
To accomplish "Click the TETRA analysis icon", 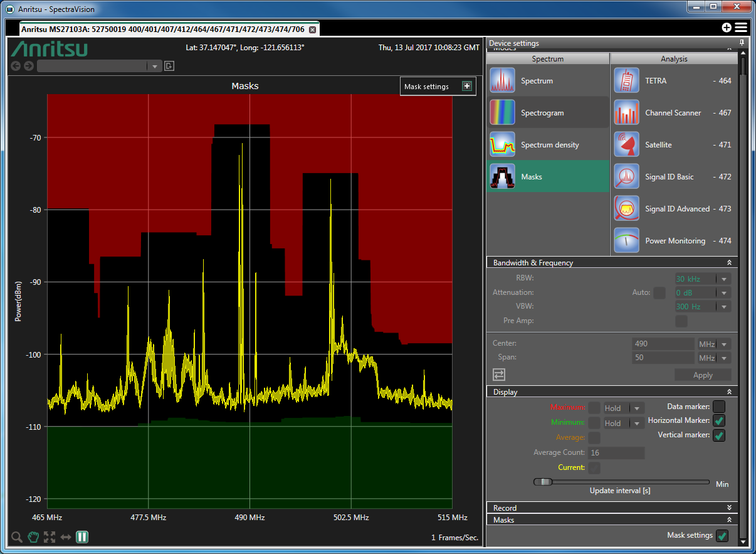I will [626, 81].
